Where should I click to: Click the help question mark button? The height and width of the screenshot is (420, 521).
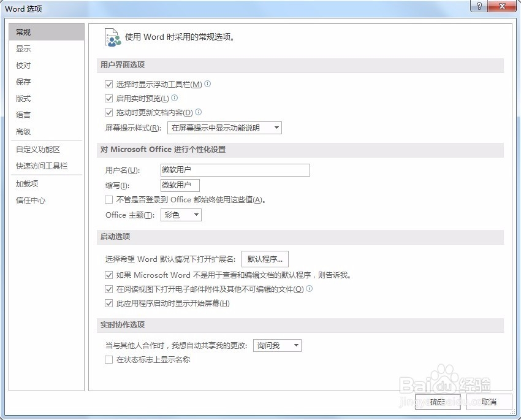tap(479, 6)
